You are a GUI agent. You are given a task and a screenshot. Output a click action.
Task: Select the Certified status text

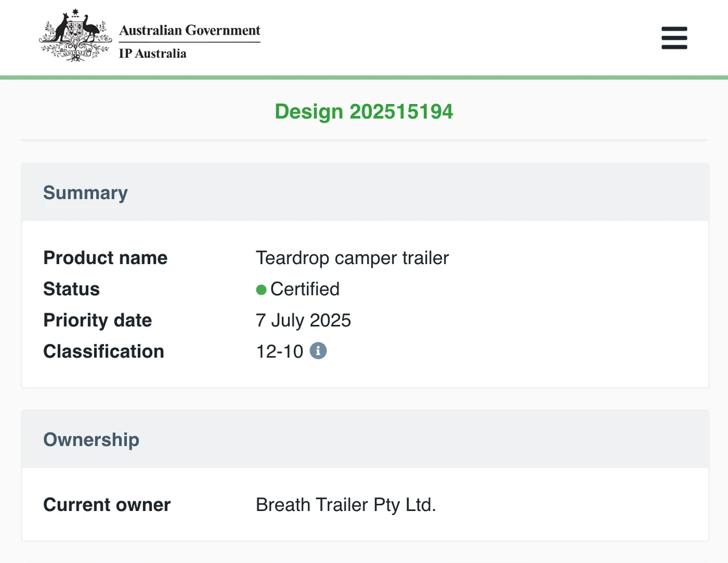click(305, 289)
